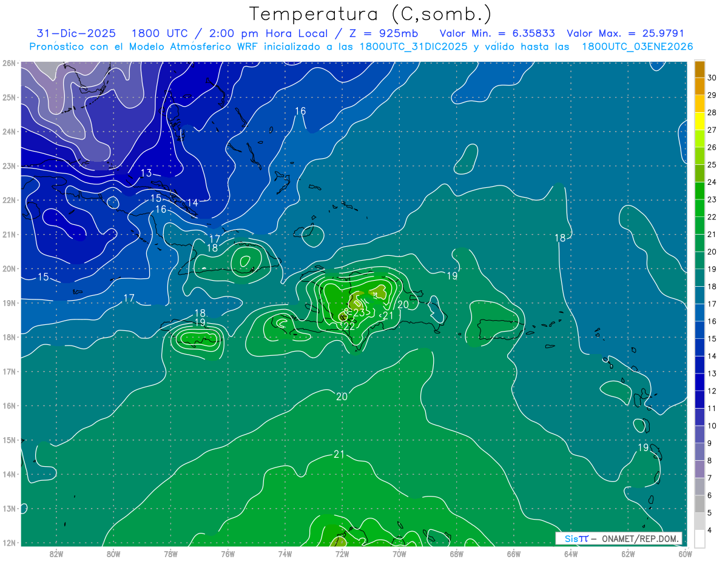Click the '62W' longitude axis label
The height and width of the screenshot is (562, 728).
click(628, 553)
